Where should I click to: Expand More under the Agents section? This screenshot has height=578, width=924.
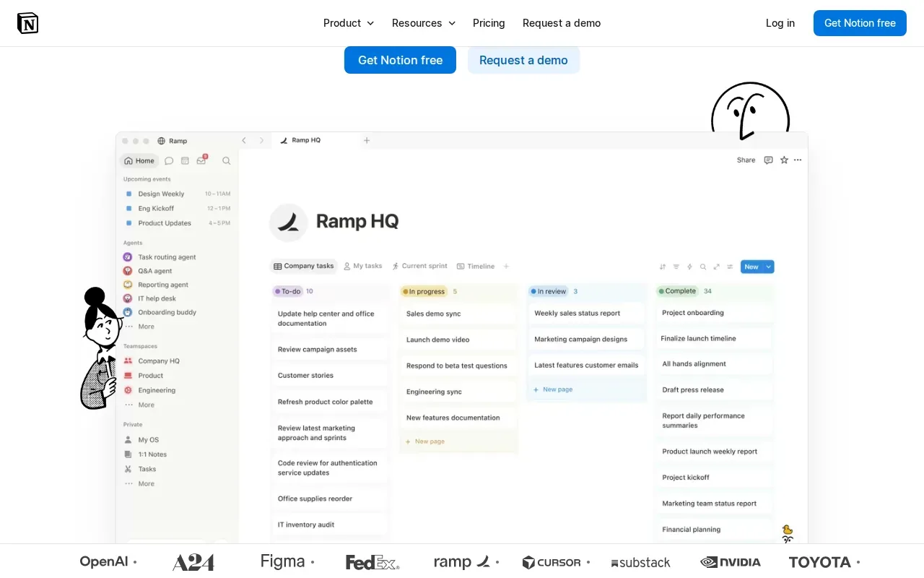click(x=139, y=327)
